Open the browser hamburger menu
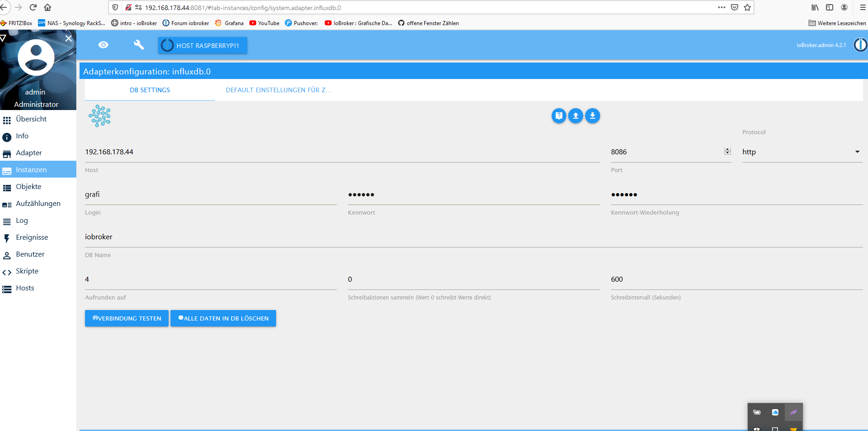This screenshot has width=868, height=431. tap(863, 7)
